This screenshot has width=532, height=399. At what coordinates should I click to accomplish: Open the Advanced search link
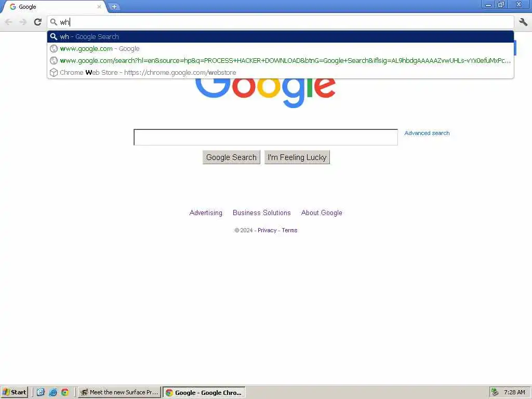427,133
